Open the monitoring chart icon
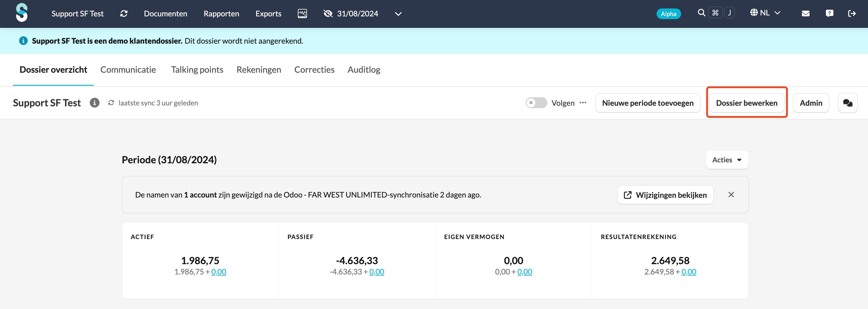This screenshot has height=309, width=868. [x=302, y=14]
